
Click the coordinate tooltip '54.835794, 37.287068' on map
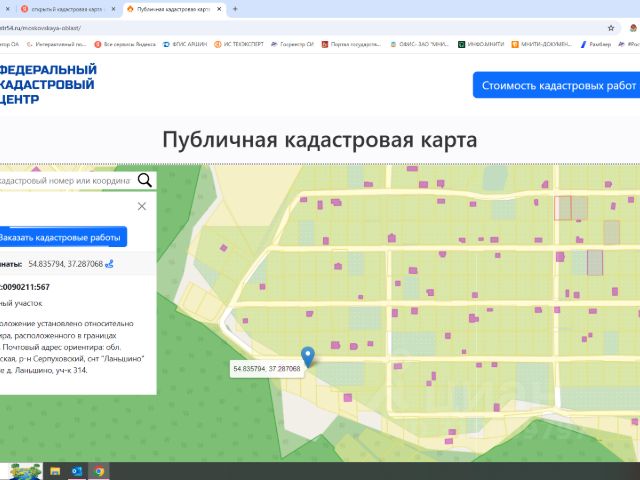(x=267, y=369)
